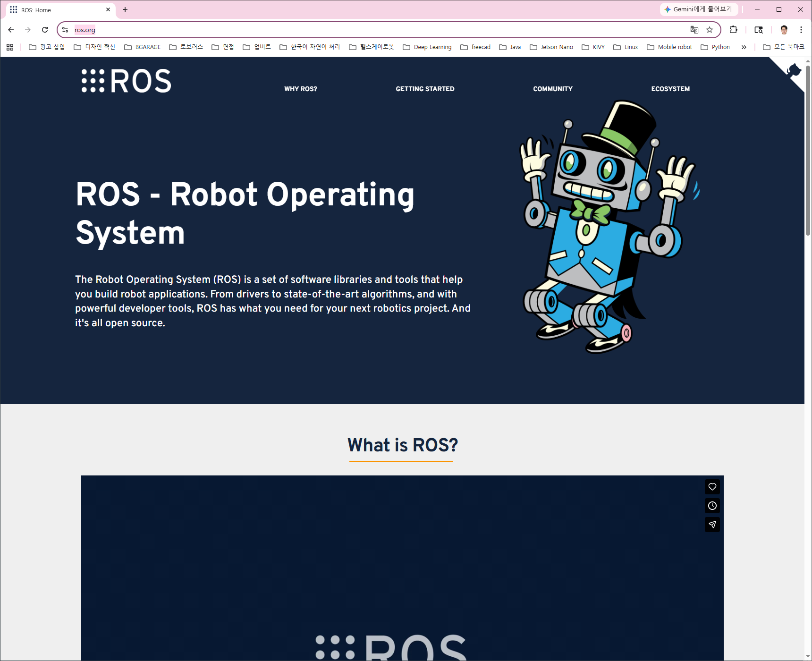The image size is (812, 661).
Task: Click the "ROS - Robot Operating System" headline
Action: [x=245, y=213]
